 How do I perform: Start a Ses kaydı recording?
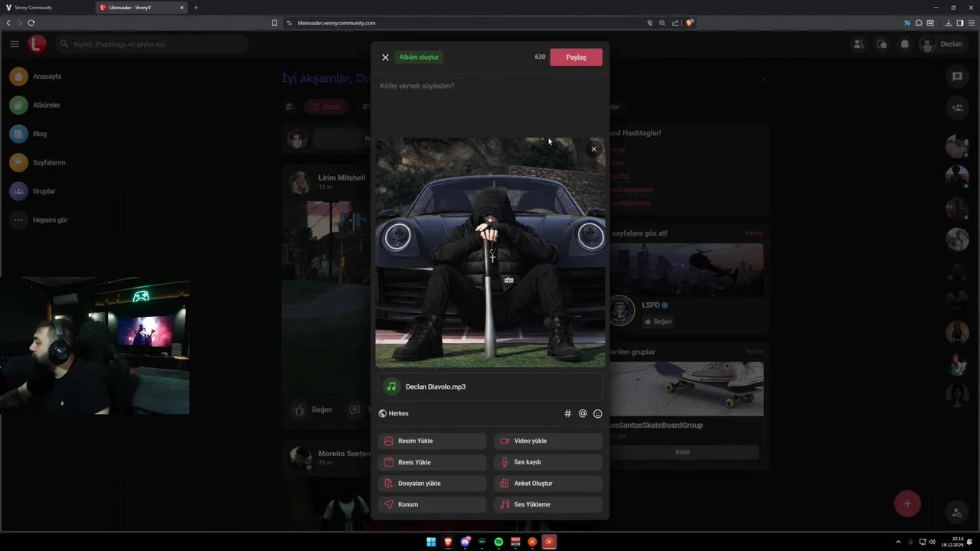pyautogui.click(x=548, y=462)
